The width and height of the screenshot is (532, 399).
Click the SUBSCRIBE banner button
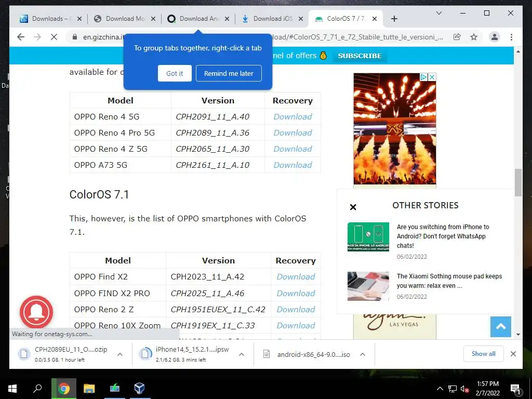360,56
